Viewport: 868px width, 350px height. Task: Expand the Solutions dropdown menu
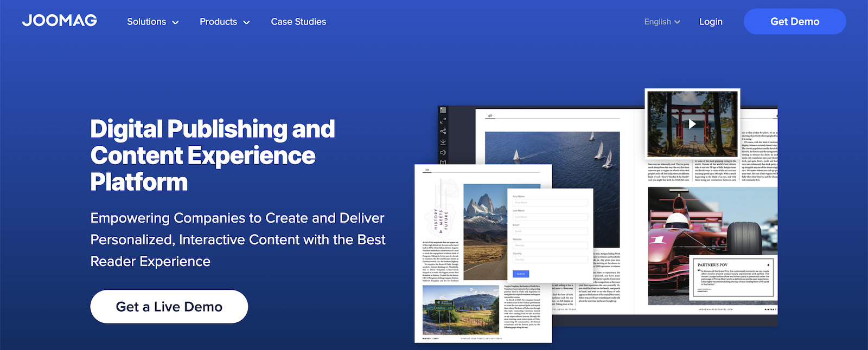[x=152, y=22]
